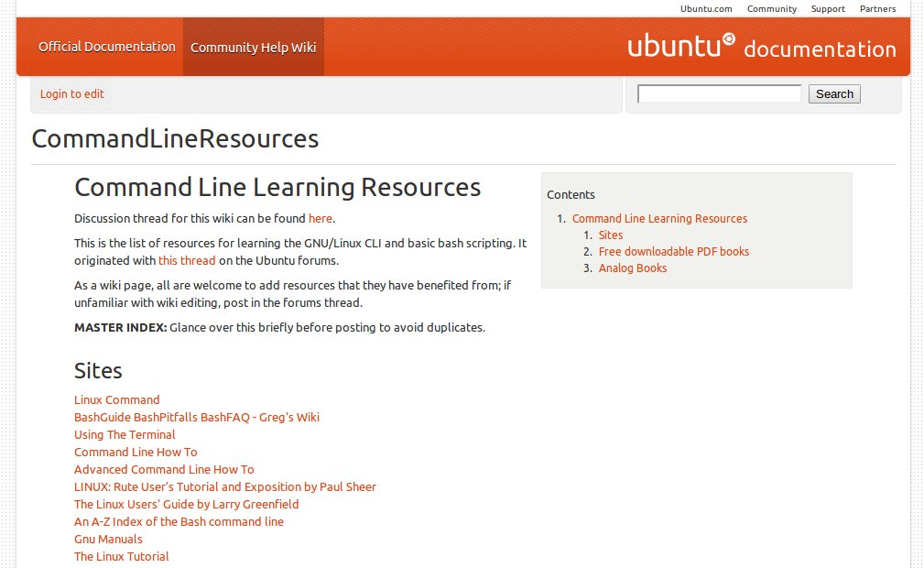Open the Official Documentation tab

(x=107, y=47)
